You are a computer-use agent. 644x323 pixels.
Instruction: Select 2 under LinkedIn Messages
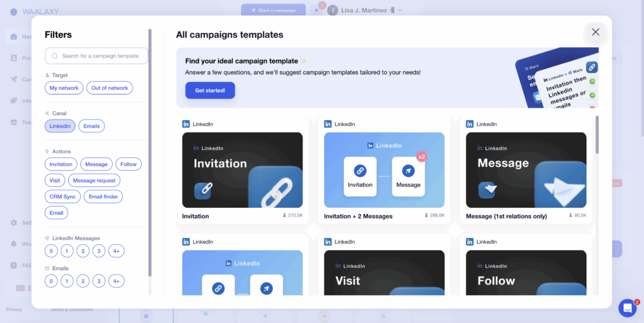[83, 251]
